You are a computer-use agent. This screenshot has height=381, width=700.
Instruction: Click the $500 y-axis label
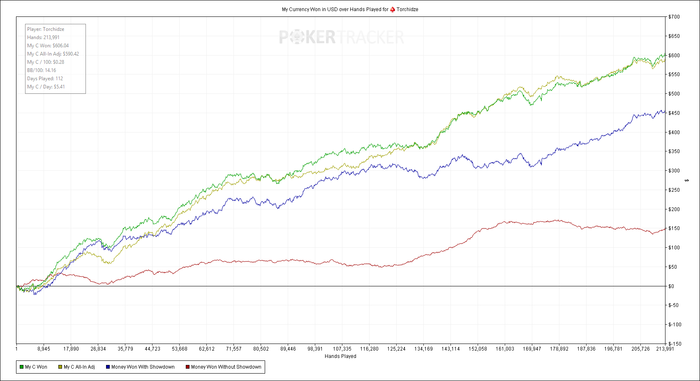tap(674, 94)
